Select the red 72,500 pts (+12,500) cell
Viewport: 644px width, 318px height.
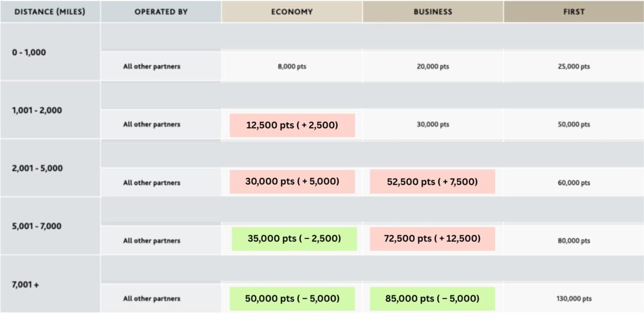click(432, 239)
